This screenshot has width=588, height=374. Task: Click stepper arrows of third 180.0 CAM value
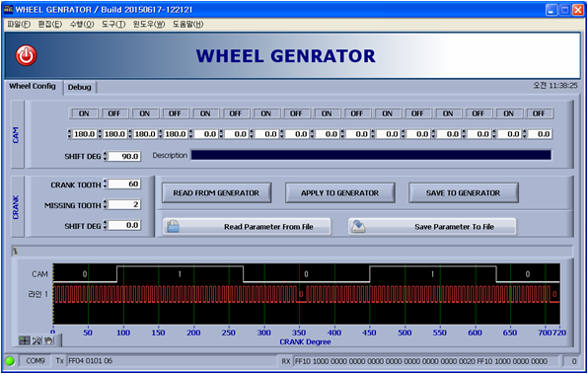[130, 134]
